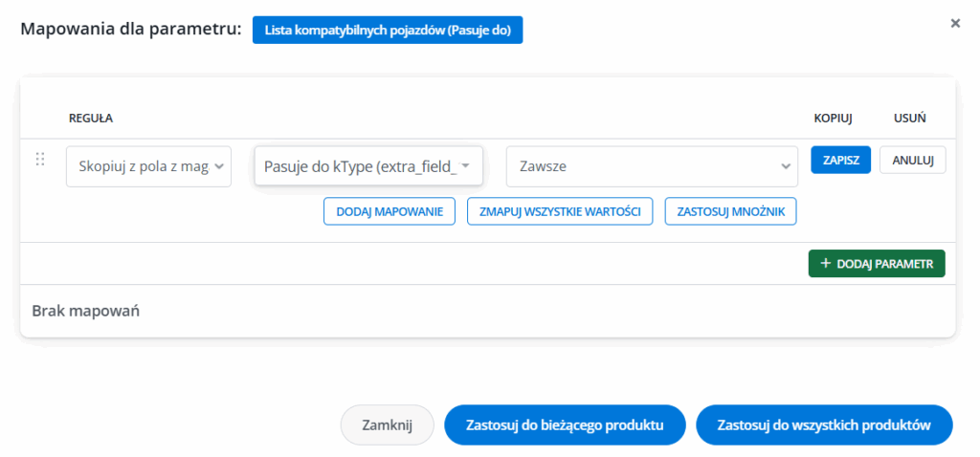Close the mapping dialog with the X icon

[x=954, y=23]
